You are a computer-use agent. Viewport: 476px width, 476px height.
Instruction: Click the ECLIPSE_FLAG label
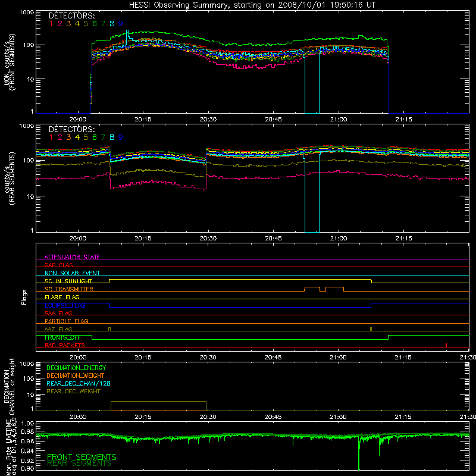[65, 305]
